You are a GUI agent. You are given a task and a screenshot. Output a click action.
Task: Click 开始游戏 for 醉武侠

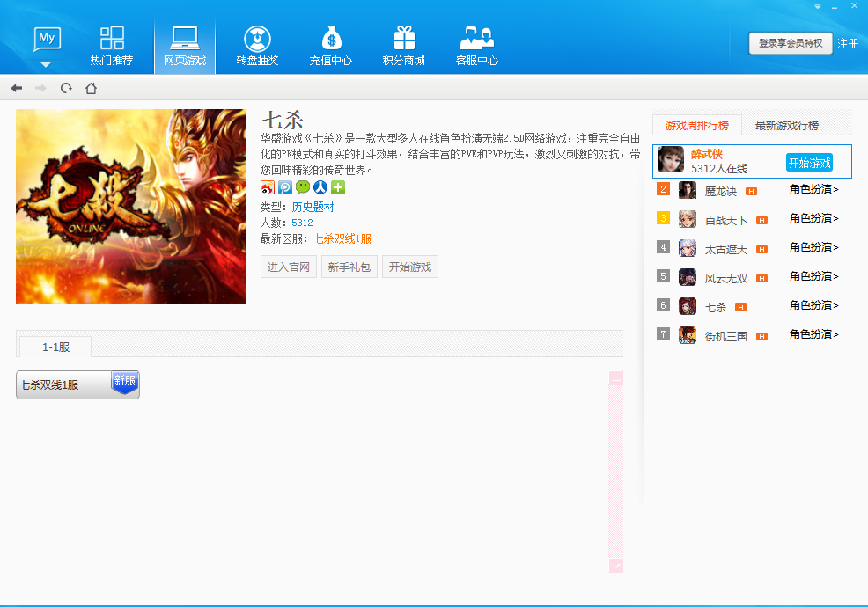[809, 163]
